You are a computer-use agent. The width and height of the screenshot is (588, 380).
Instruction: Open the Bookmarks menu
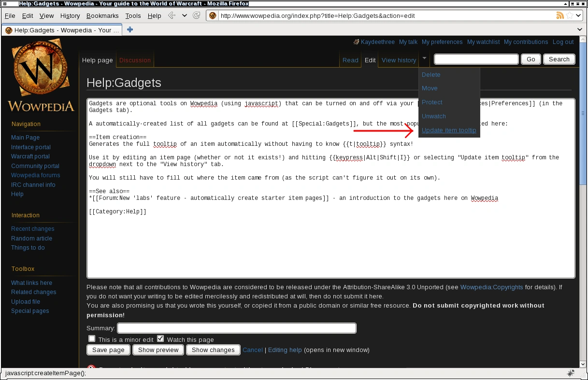102,15
